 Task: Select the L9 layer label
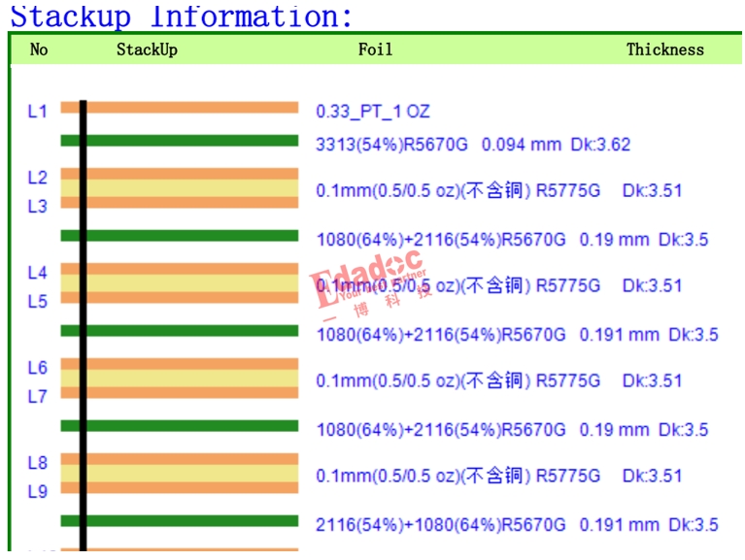coord(38,491)
